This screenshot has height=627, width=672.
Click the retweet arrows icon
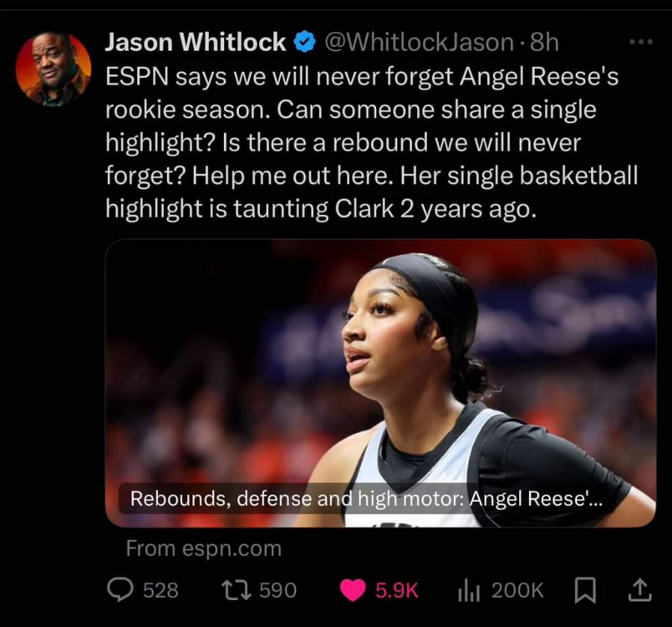click(x=237, y=589)
